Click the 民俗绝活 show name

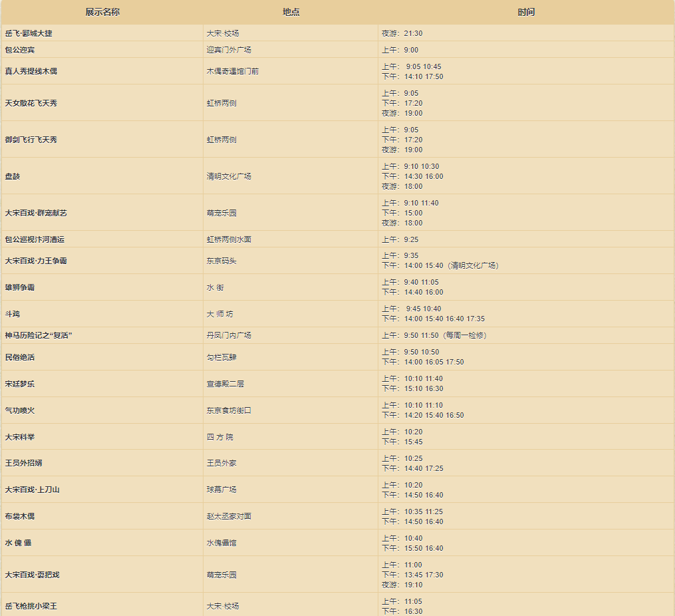click(x=20, y=357)
